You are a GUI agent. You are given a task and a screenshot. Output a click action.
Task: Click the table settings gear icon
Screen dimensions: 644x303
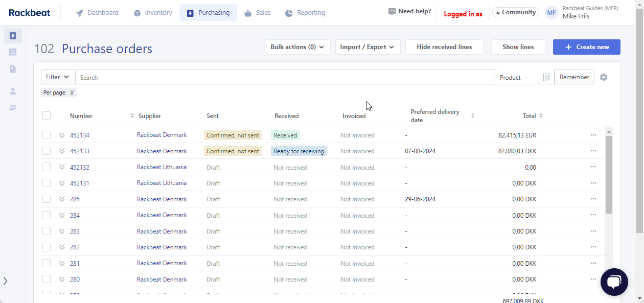coord(604,77)
